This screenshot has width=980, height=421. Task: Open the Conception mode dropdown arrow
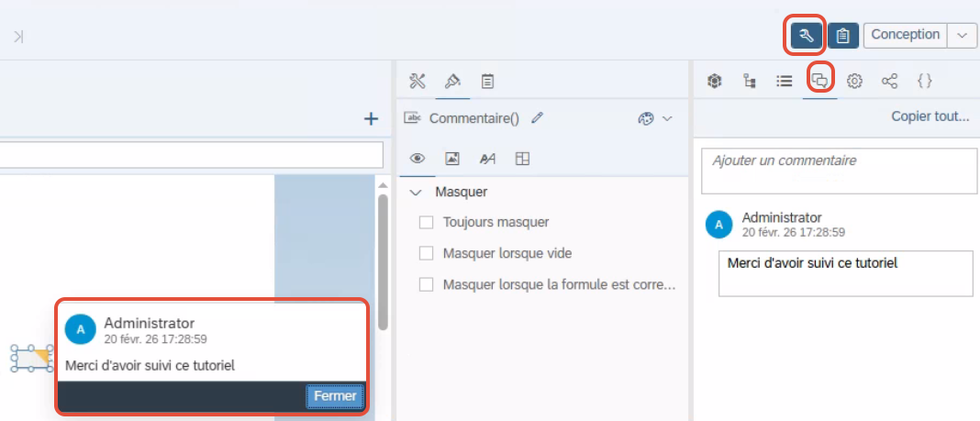pyautogui.click(x=962, y=36)
